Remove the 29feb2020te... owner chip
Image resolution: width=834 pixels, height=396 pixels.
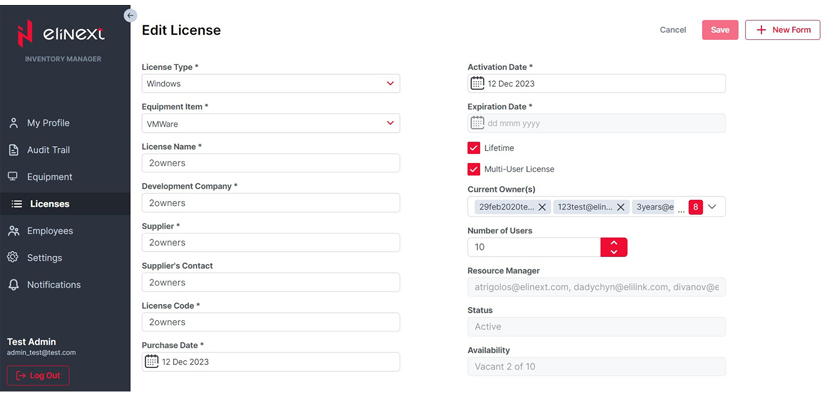[x=542, y=207]
